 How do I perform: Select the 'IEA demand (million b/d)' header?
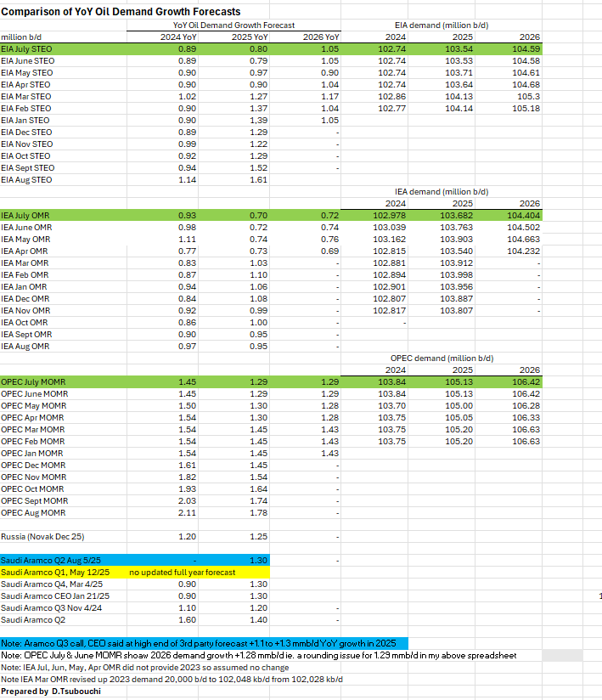[x=442, y=192]
